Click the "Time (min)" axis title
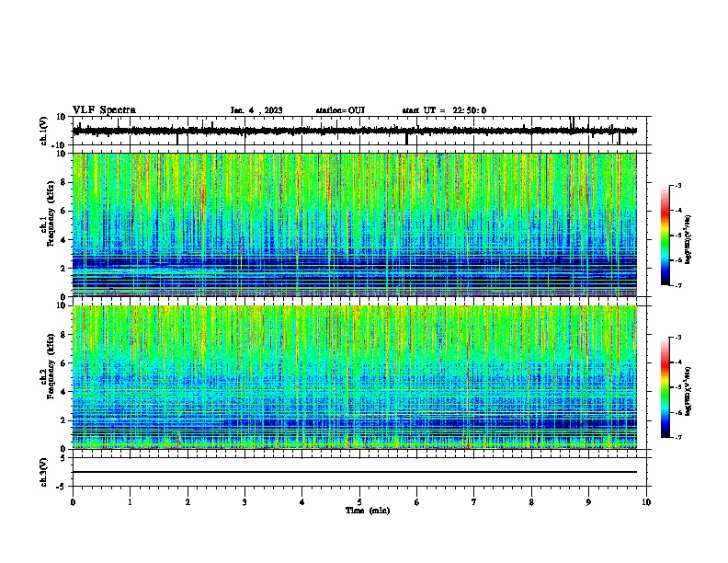 pos(368,511)
